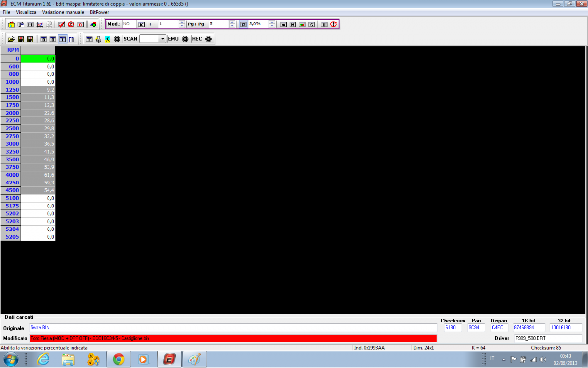Click the 5,0% percentage input field

(x=259, y=24)
